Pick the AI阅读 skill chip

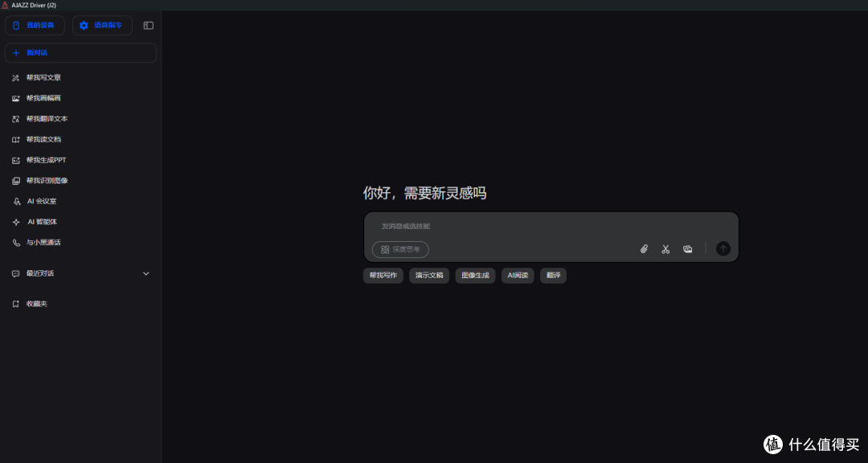pyautogui.click(x=518, y=275)
